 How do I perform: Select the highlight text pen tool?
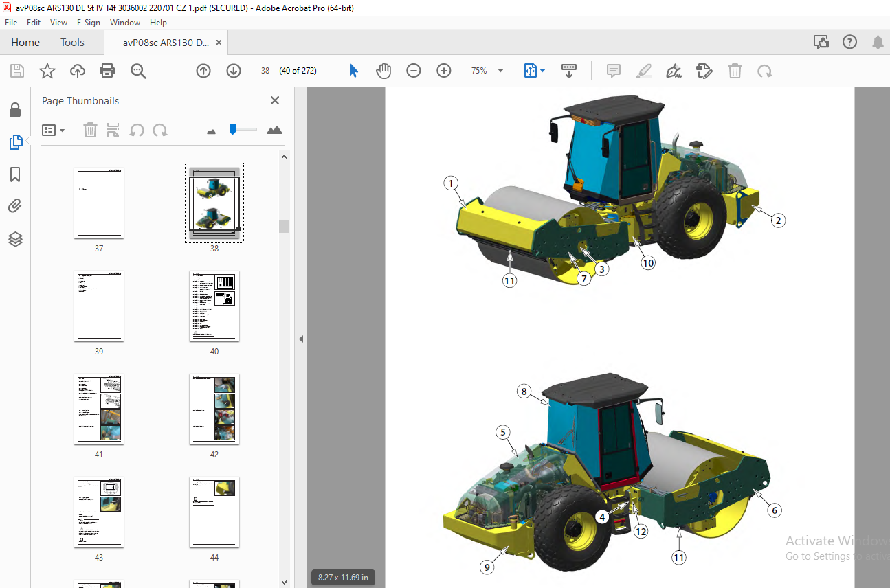(x=644, y=71)
